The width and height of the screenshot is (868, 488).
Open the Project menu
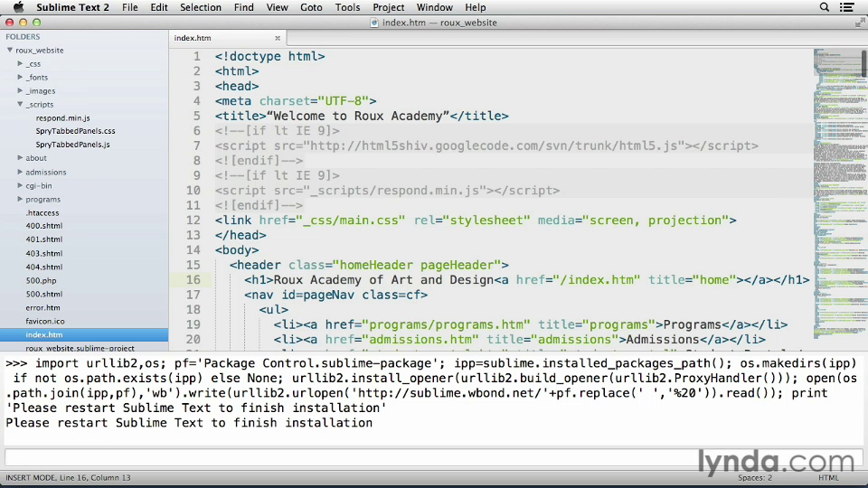click(389, 7)
